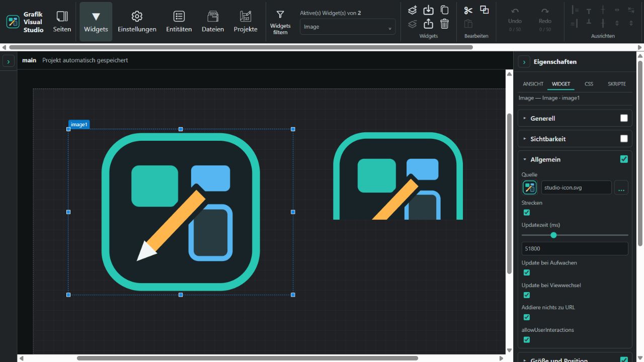Import widgets with the download-tray icon

click(x=428, y=10)
